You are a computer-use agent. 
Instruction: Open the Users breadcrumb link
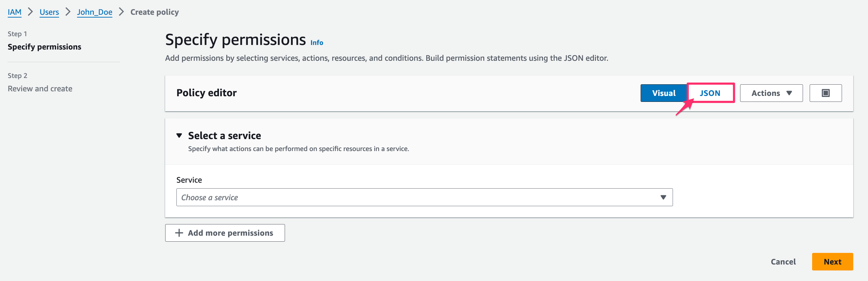(x=49, y=12)
